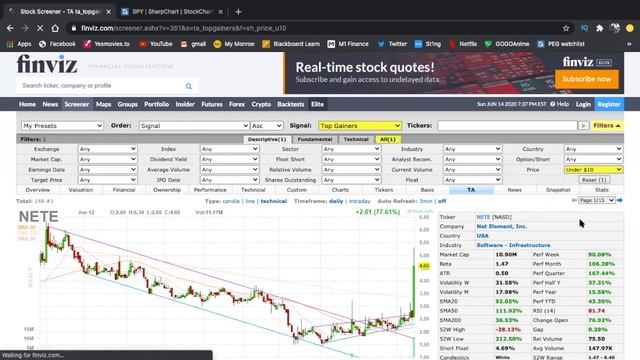Stop page loading with X icon
The height and width of the screenshot is (360, 640).
40,28
